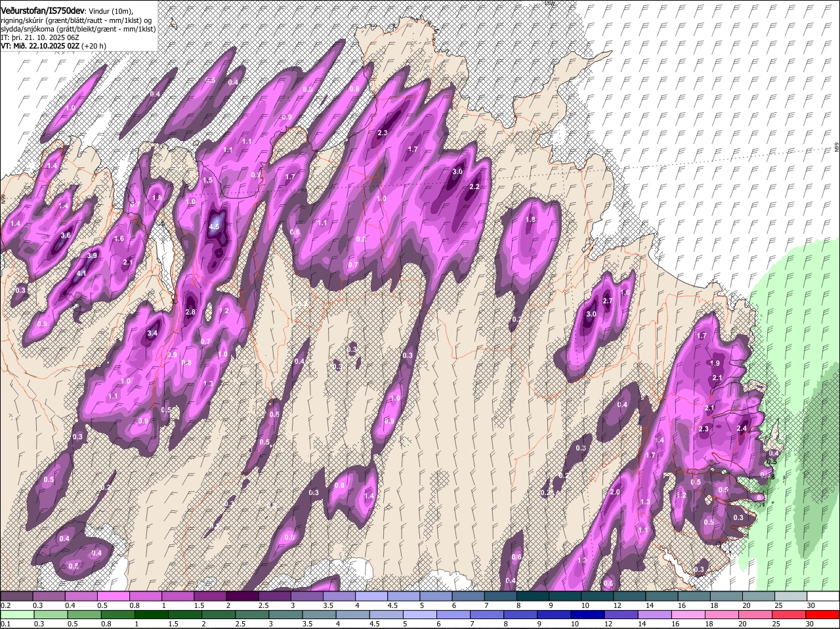The width and height of the screenshot is (840, 629).
Task: Pick the darkest green 1–1.5 swatch in the lower legend
Action: (152, 615)
